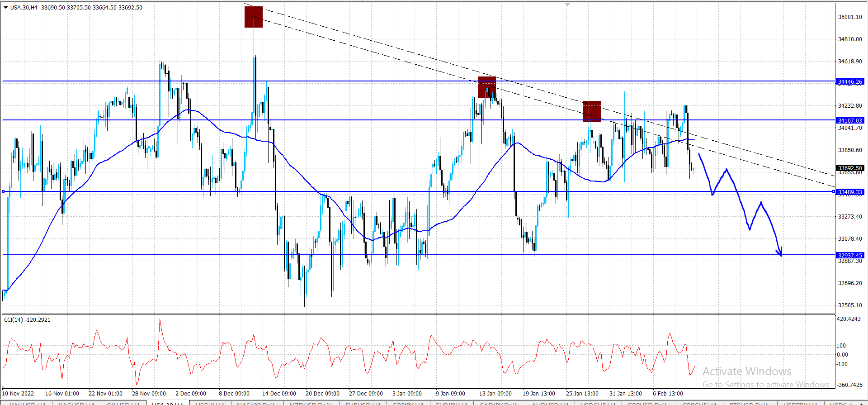Click the triangle arrow beside USA.30,H4 title
Viewport: 868px width, 405px height.
coord(5,7)
